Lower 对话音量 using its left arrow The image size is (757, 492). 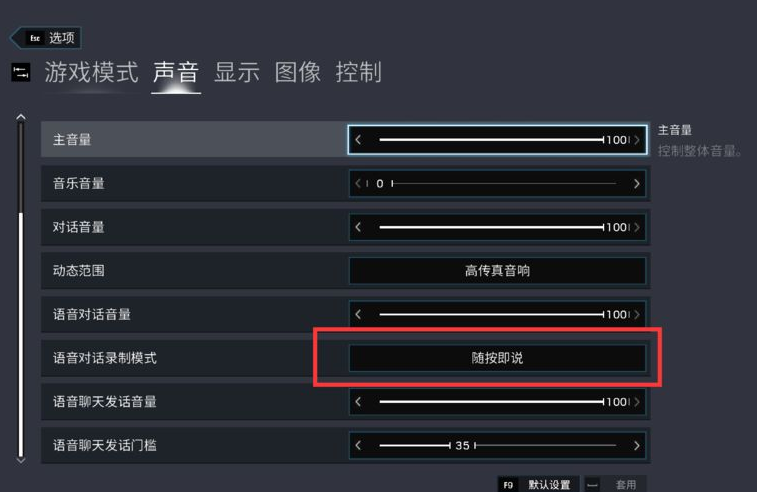pos(358,227)
